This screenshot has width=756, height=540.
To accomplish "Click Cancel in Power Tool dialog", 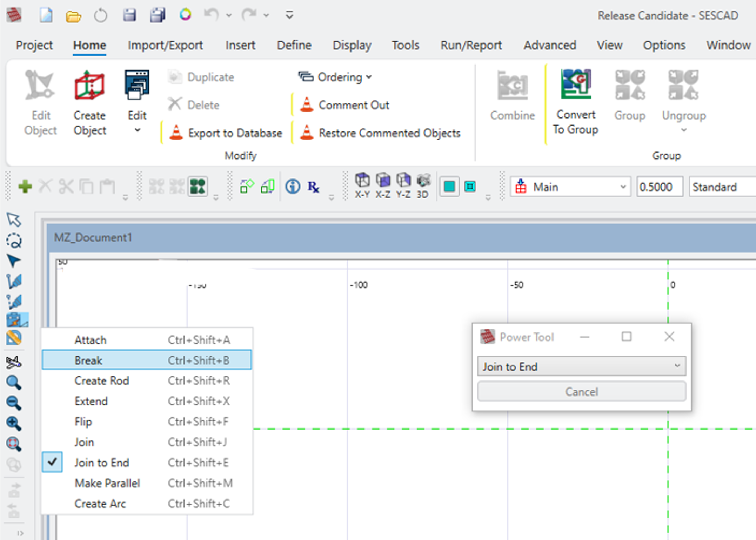I will 581,391.
